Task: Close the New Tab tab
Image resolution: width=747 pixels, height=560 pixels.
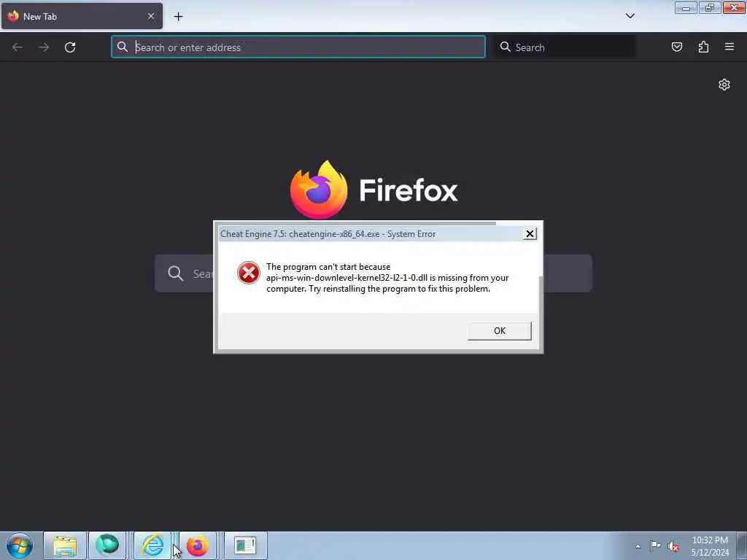Action: point(151,16)
